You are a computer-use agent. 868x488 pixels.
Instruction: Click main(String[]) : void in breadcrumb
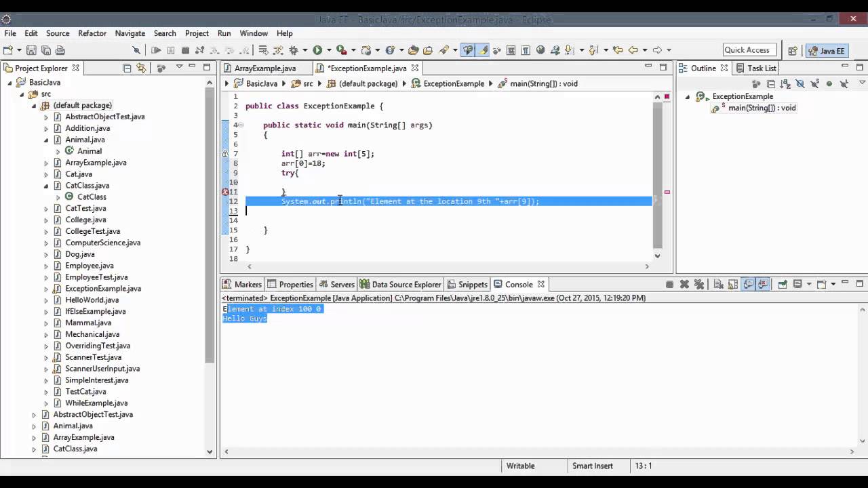tap(544, 83)
